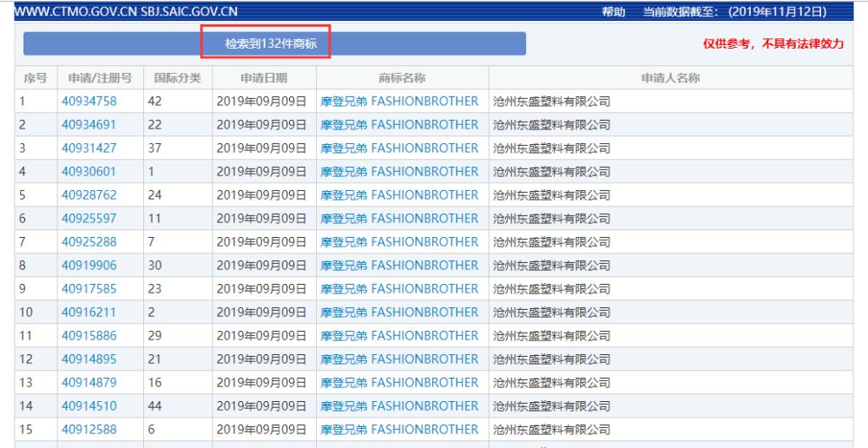Click the WWW.CTMO.GOV.CN SBJ.SAIC.GOV.CN header text
Viewport: 868px width, 448px height.
[x=126, y=11]
